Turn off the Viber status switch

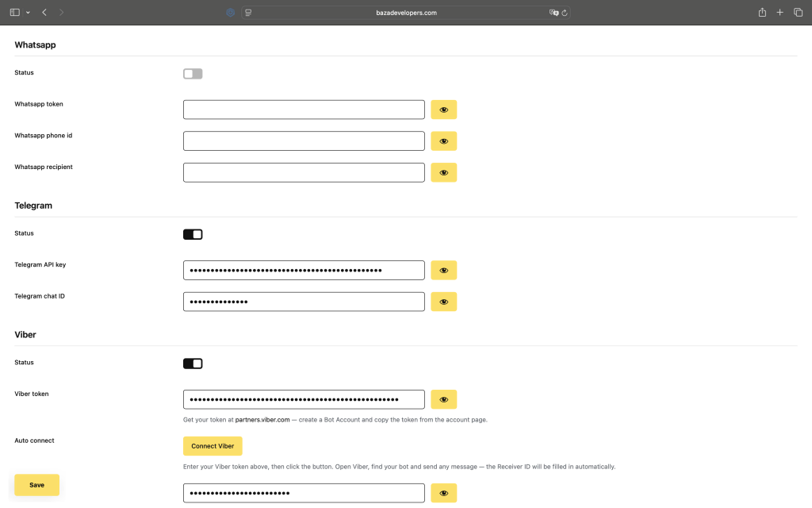193,364
